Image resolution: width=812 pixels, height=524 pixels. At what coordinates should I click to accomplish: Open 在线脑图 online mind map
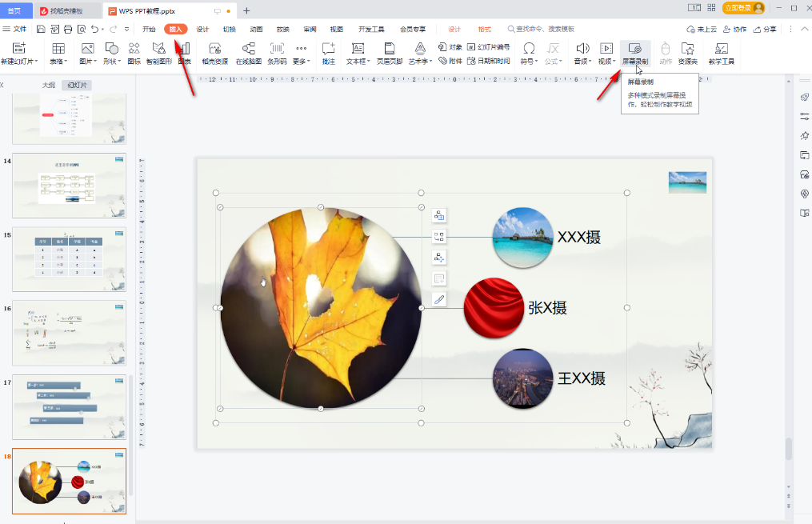point(248,53)
